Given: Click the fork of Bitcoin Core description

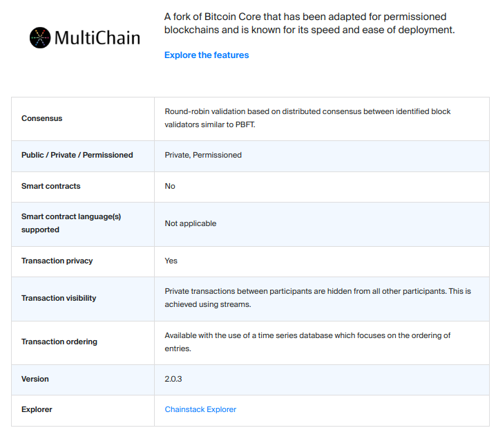Looking at the screenshot, I should (x=309, y=23).
